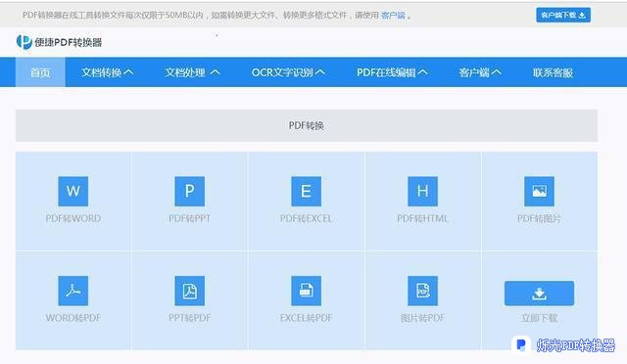Screen dimensions: 627x364
Task: Open the 客户端 link in notice bar
Action: [x=393, y=16]
